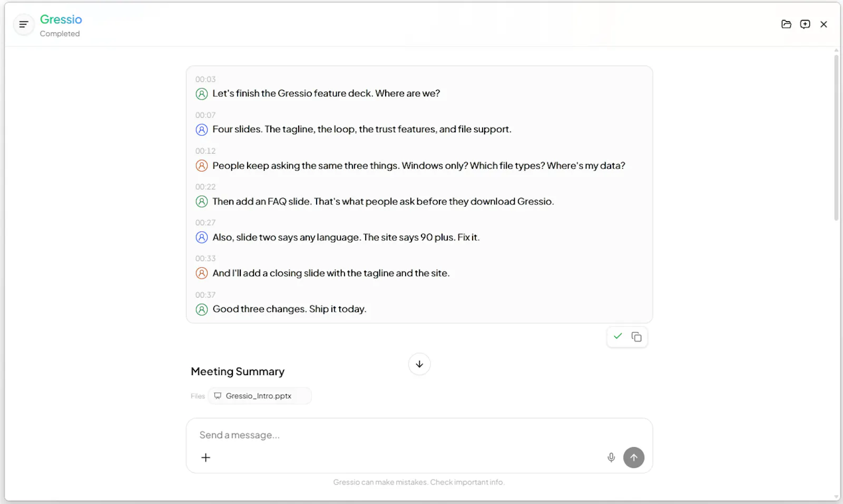Click 'Gressio can make mistakes' disclaimer
Screen dimensions: 843x504
(419, 482)
